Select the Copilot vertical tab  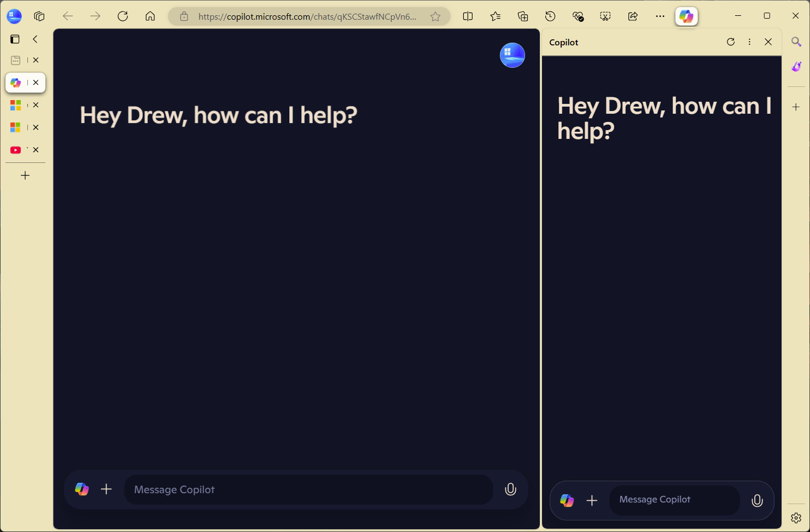point(16,83)
